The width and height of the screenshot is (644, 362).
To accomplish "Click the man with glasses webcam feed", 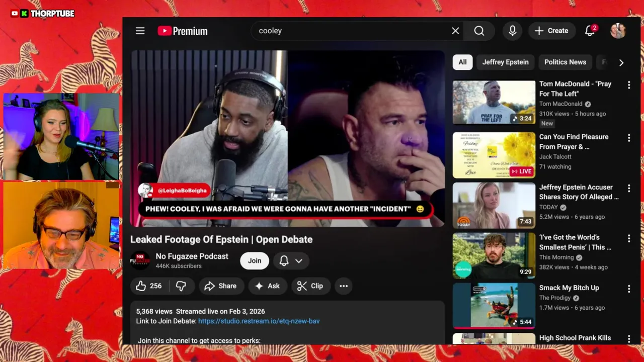I will click(x=61, y=225).
